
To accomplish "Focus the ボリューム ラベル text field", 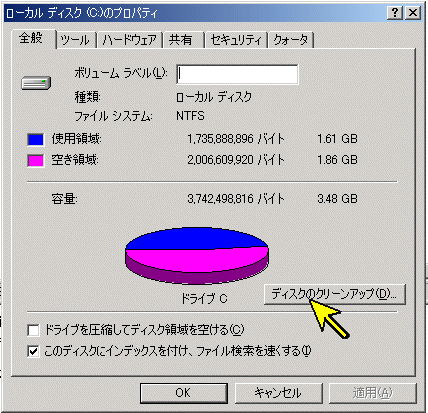I will (237, 74).
